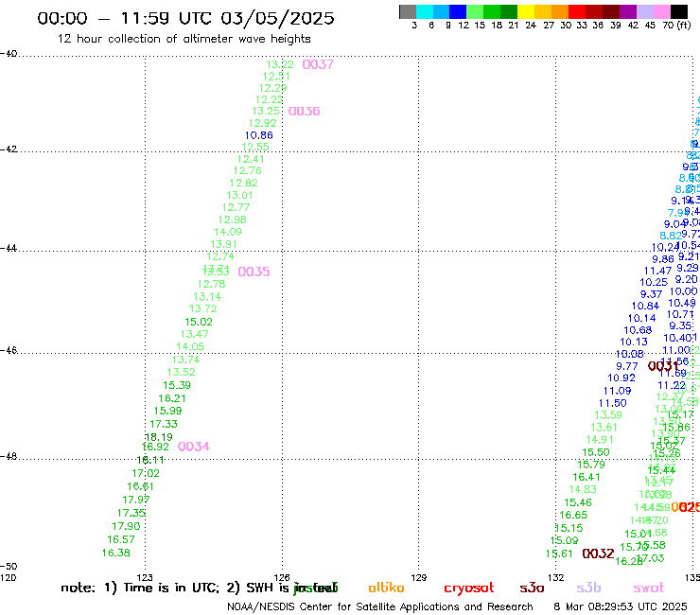
Task: Click the wave height value 11.47
Action: [657, 271]
